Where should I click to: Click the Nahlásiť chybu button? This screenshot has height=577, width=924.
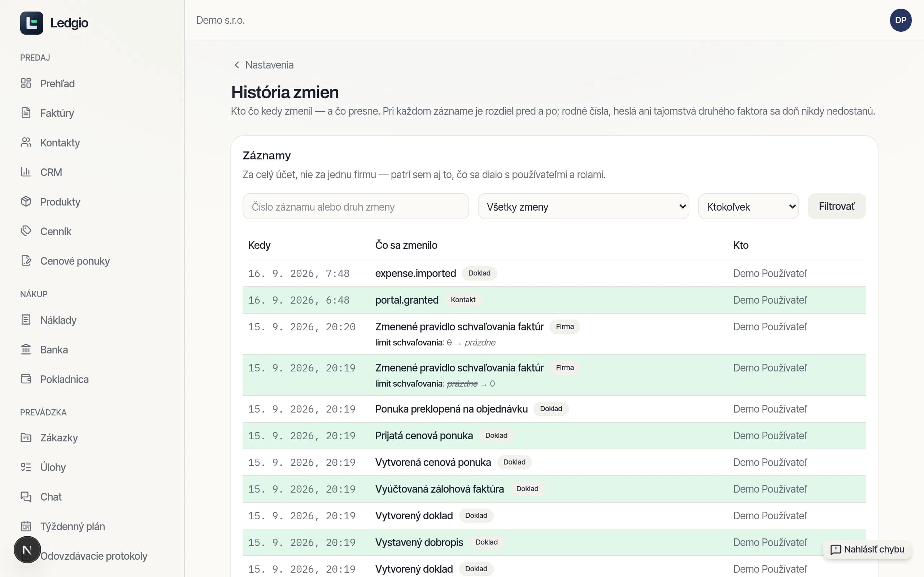point(867,550)
